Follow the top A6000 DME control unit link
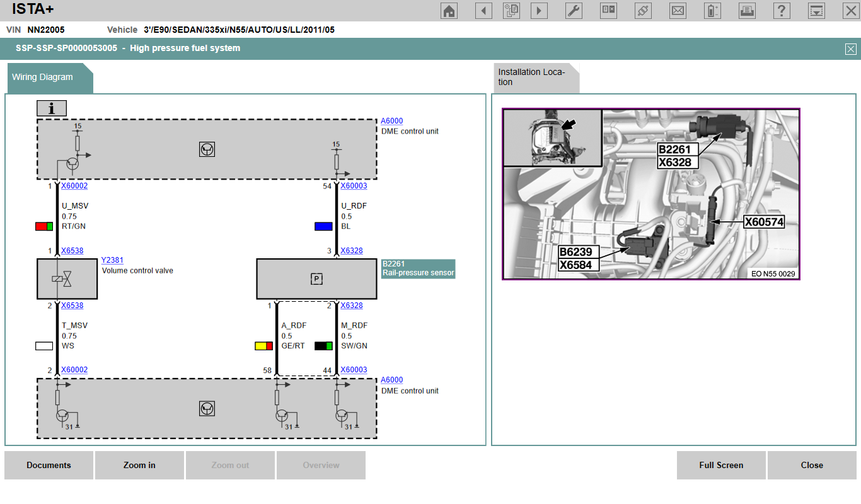This screenshot has width=861, height=504. 391,121
